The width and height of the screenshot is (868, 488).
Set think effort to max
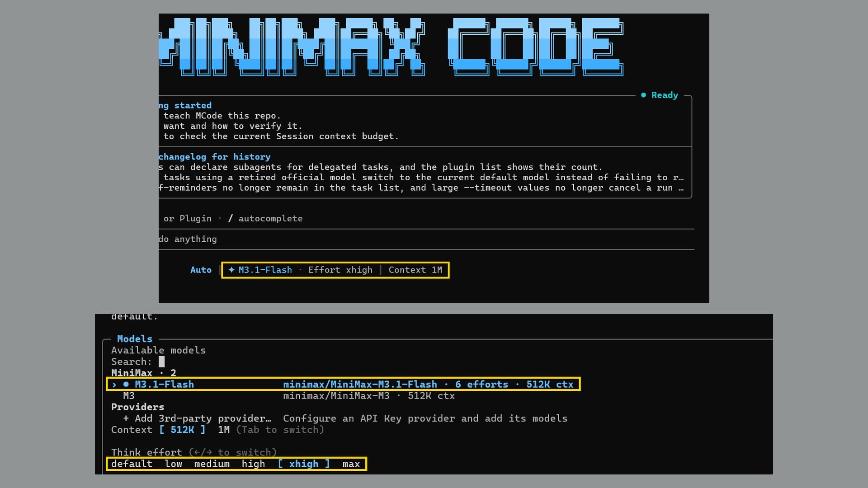pos(351,464)
